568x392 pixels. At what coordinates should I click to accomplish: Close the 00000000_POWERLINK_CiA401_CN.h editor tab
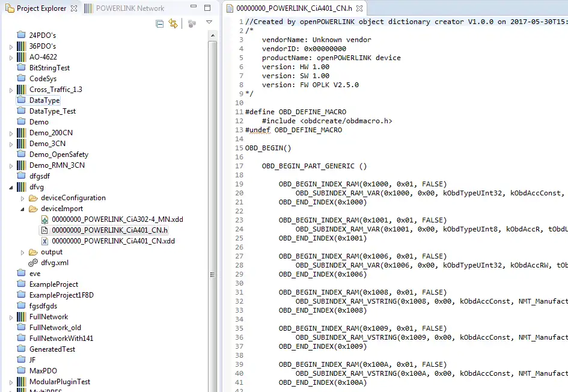pos(359,8)
